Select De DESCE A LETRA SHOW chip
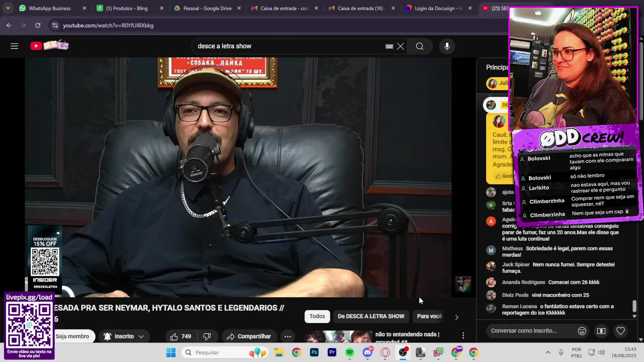Image resolution: width=644 pixels, height=362 pixels. 371,316
